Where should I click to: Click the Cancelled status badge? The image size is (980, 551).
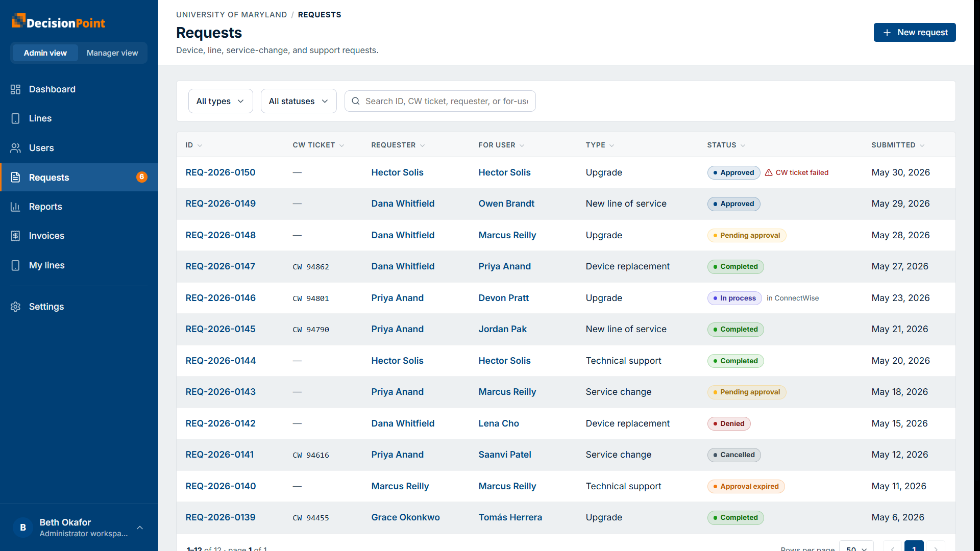tap(734, 455)
